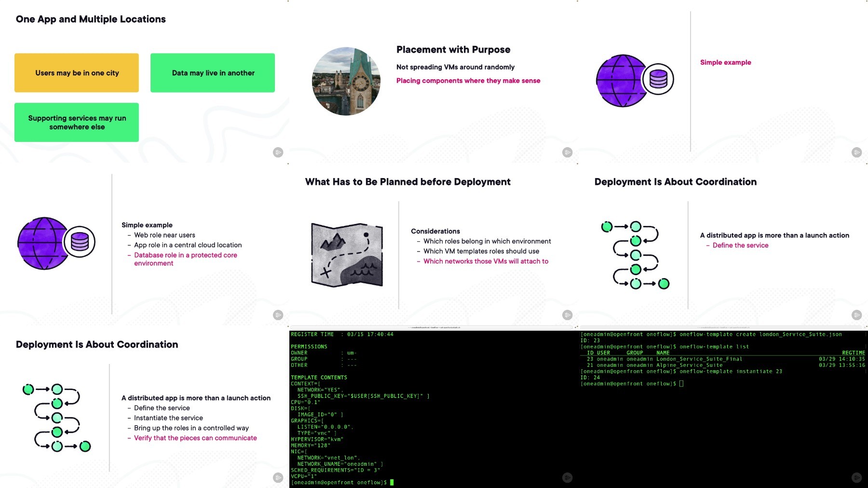Select yellow Users may be in one city box

point(77,73)
